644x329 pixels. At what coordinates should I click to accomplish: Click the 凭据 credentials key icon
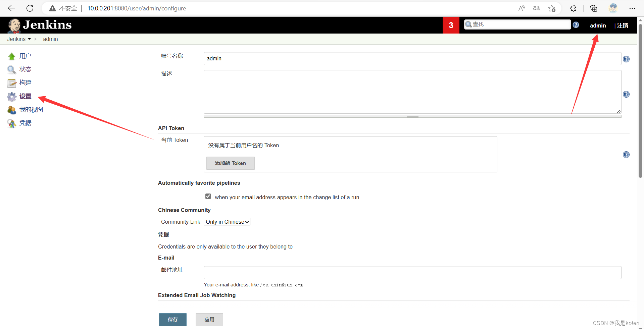coord(12,123)
